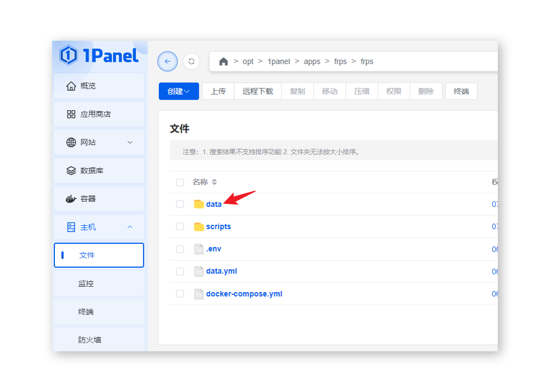Click the 压缩 button
This screenshot has width=550, height=392.
[x=361, y=91]
